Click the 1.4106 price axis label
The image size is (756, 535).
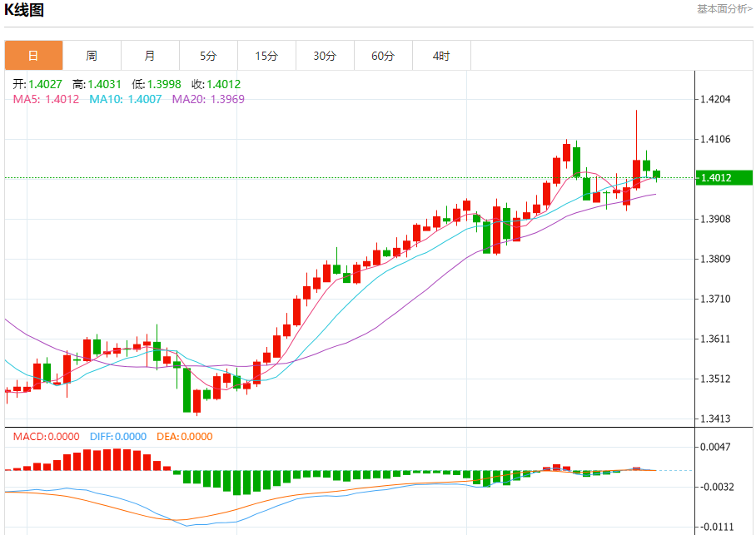point(715,139)
